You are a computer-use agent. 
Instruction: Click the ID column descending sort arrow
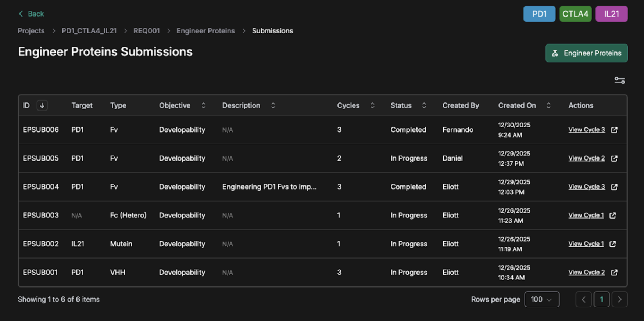42,106
